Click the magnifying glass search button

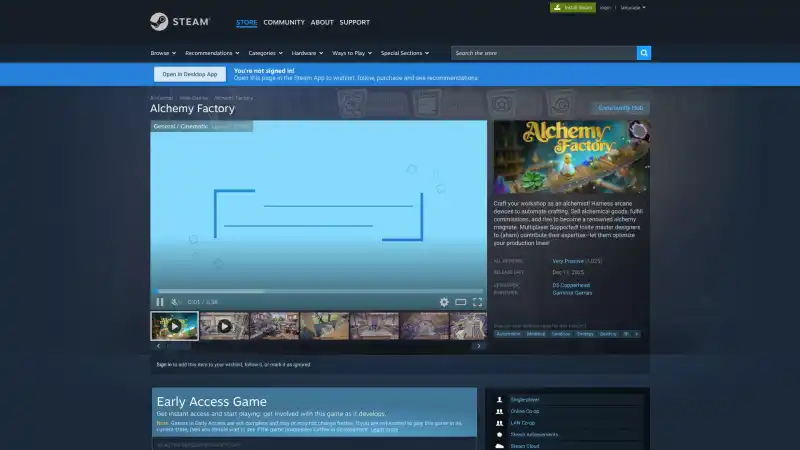(644, 53)
